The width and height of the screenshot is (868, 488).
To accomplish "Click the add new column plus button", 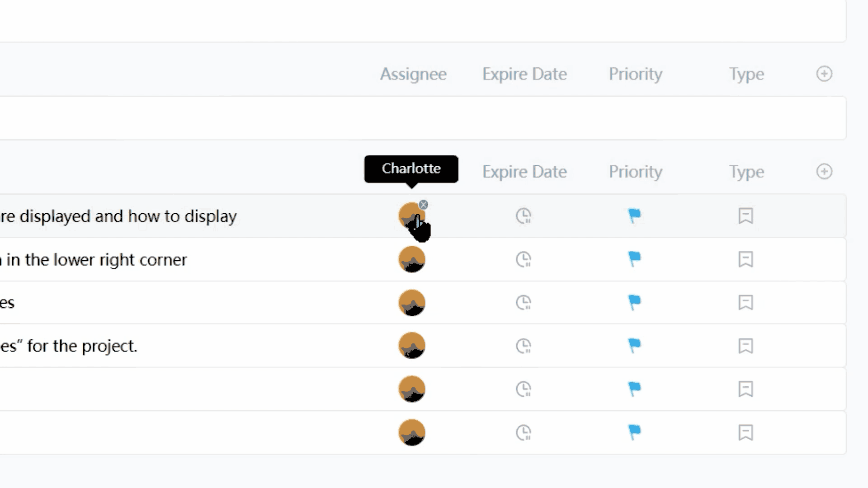I will [x=825, y=73].
